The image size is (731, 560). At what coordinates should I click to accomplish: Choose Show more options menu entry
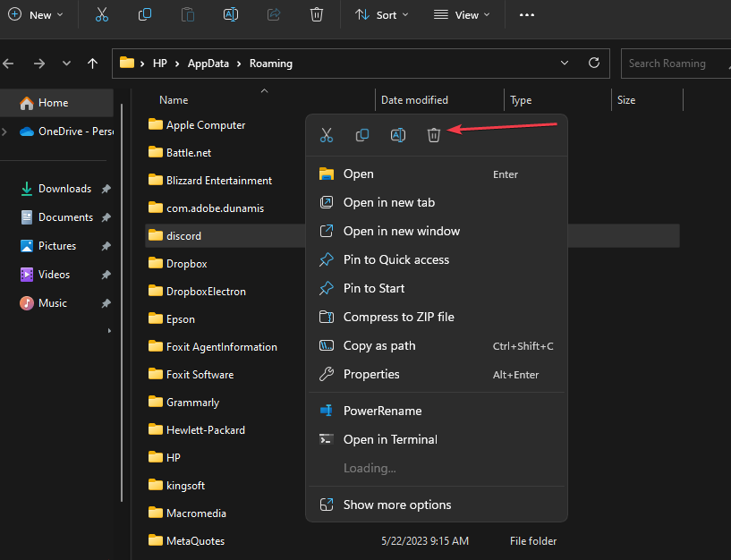pyautogui.click(x=397, y=505)
